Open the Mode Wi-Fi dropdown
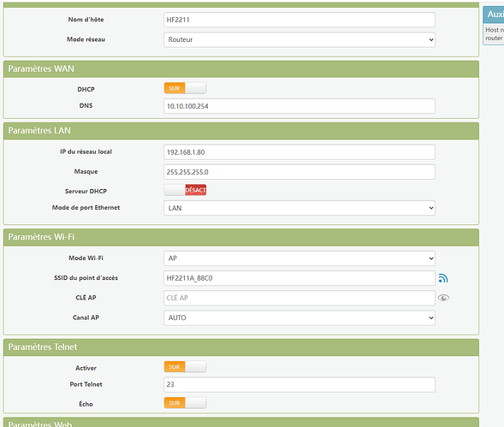504x427 pixels. pos(299,258)
